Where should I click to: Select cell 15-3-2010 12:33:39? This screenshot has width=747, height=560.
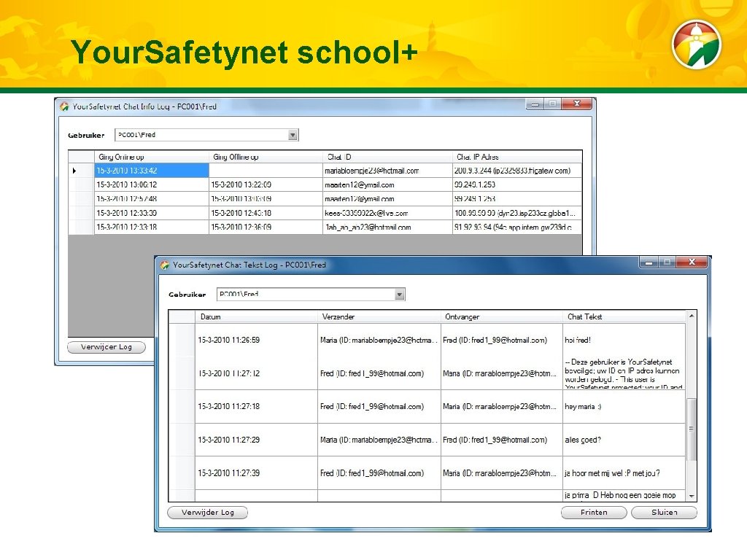pos(152,213)
